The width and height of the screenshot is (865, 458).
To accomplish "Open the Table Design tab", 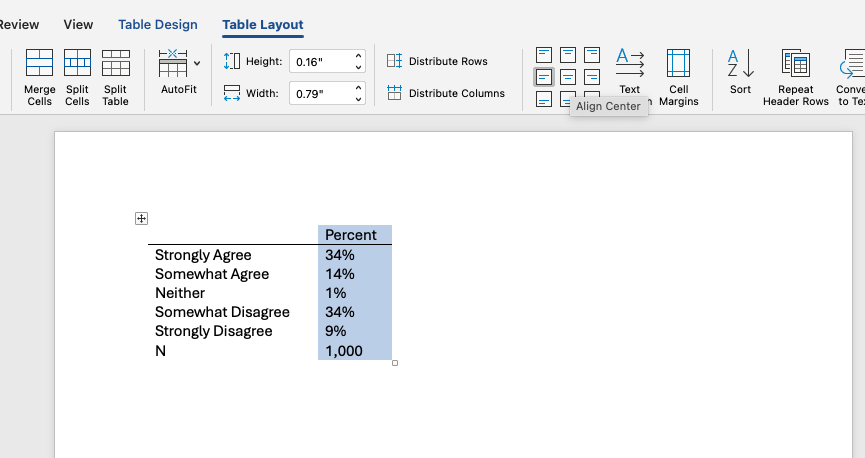I will [x=158, y=24].
